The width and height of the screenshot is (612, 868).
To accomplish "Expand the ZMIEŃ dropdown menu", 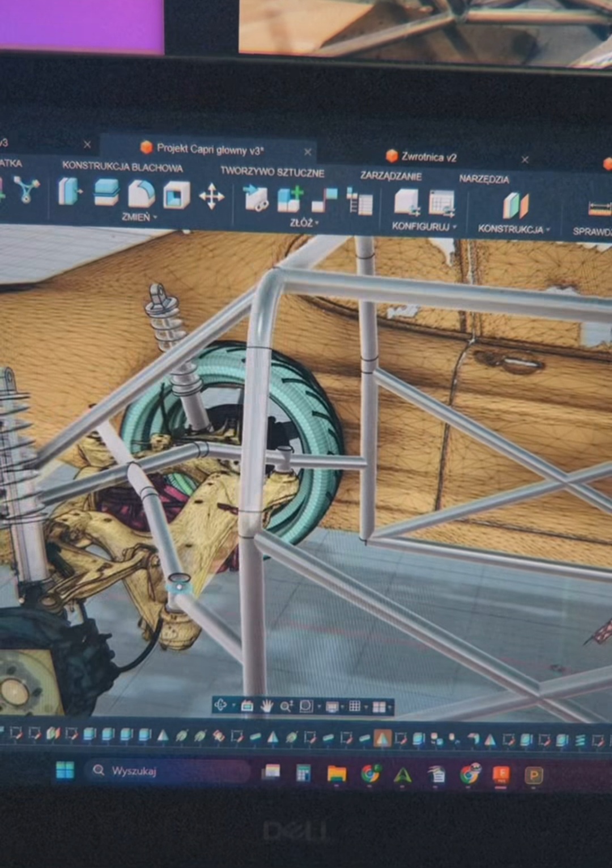I will tap(139, 217).
